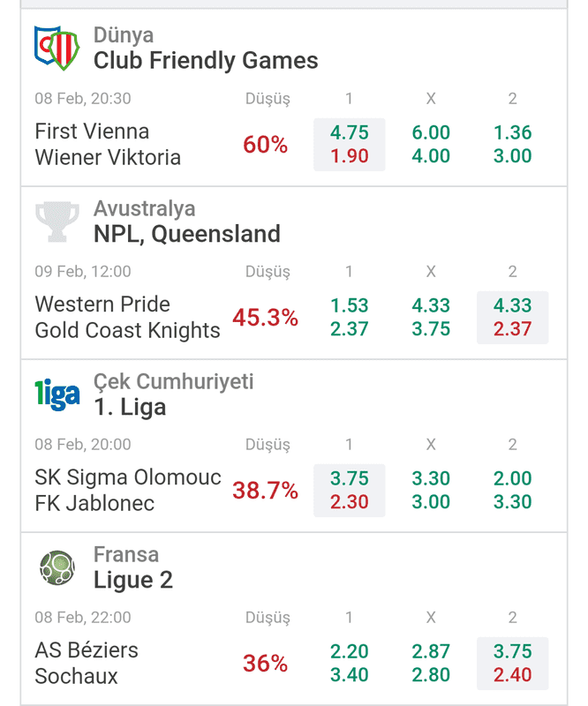Open the Ligue 2 league heading
Screen dimensions: 588x706
pos(133,580)
